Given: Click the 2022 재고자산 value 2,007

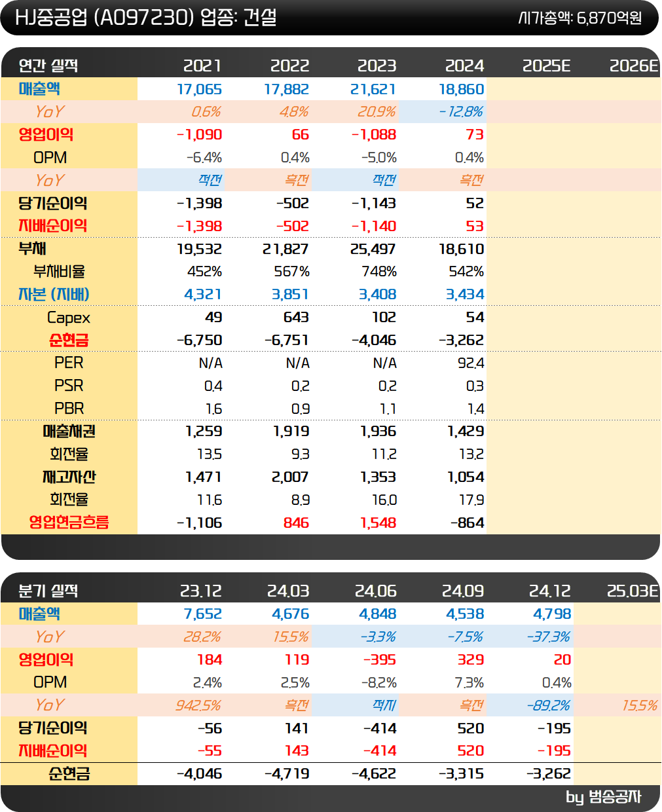Looking at the screenshot, I should 290,477.
